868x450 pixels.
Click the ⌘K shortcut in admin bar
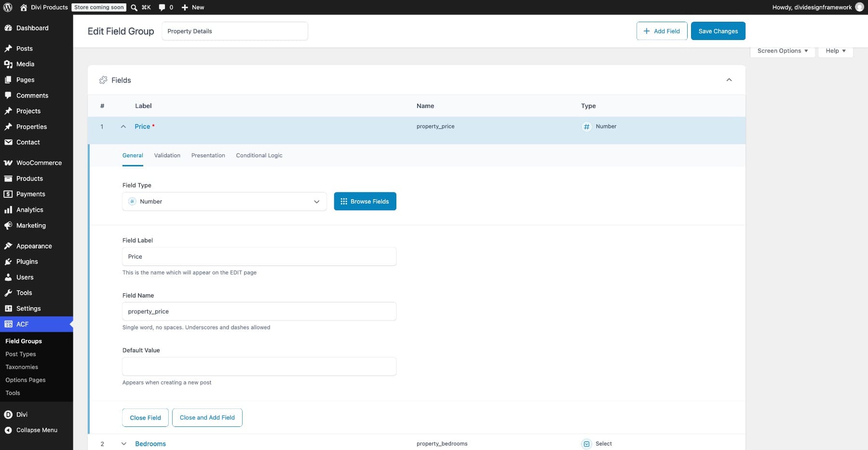146,7
